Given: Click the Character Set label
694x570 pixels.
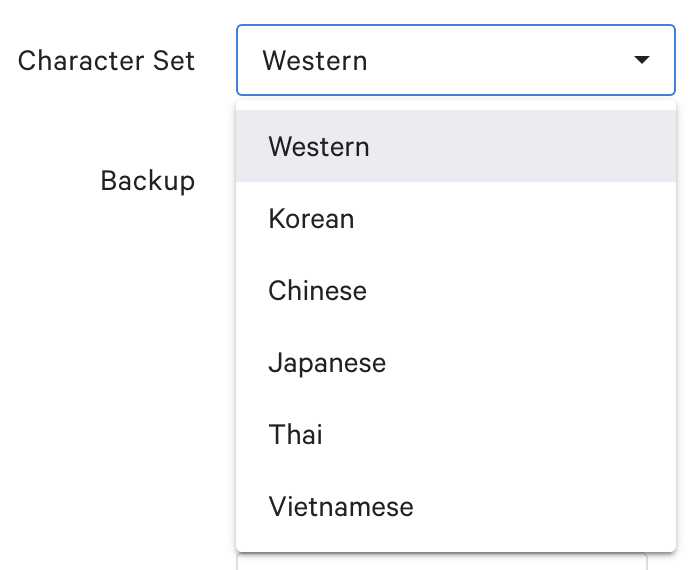Looking at the screenshot, I should [107, 60].
